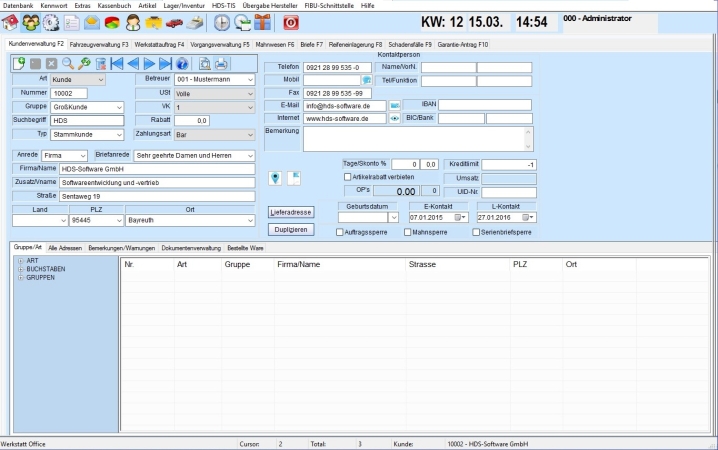Expand the GRUPPEN tree node
This screenshot has height=450, width=718.
19,277
